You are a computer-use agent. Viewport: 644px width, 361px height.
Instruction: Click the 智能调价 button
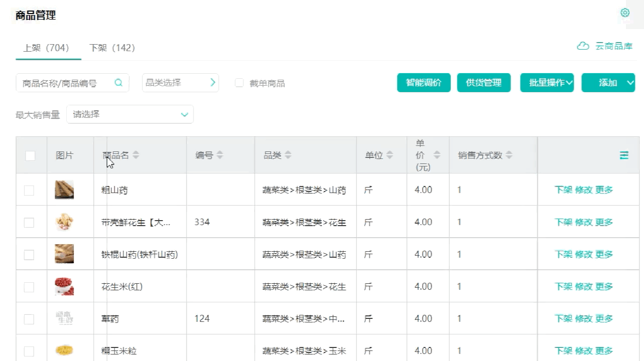pos(423,82)
